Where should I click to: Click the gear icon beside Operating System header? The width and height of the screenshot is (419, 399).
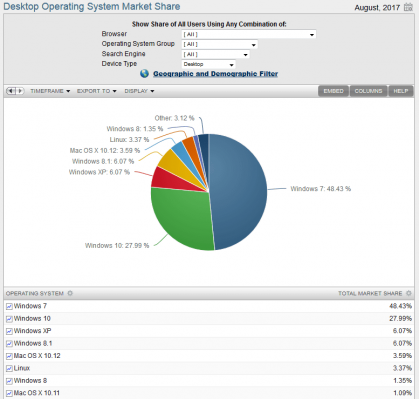click(70, 293)
